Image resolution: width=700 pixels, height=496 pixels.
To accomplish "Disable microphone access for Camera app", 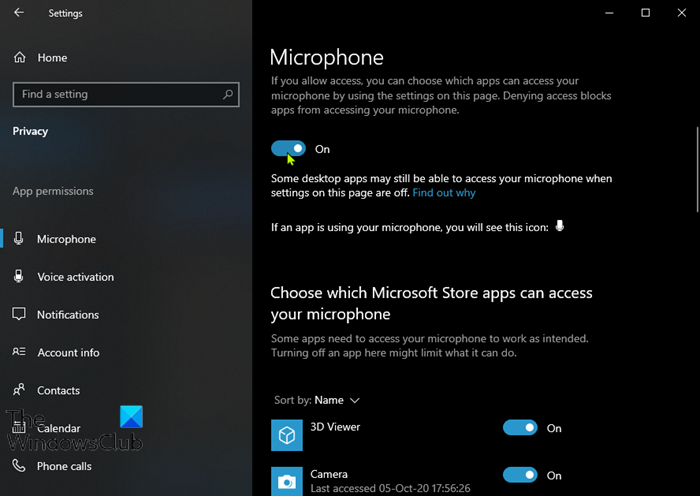I will coord(520,475).
